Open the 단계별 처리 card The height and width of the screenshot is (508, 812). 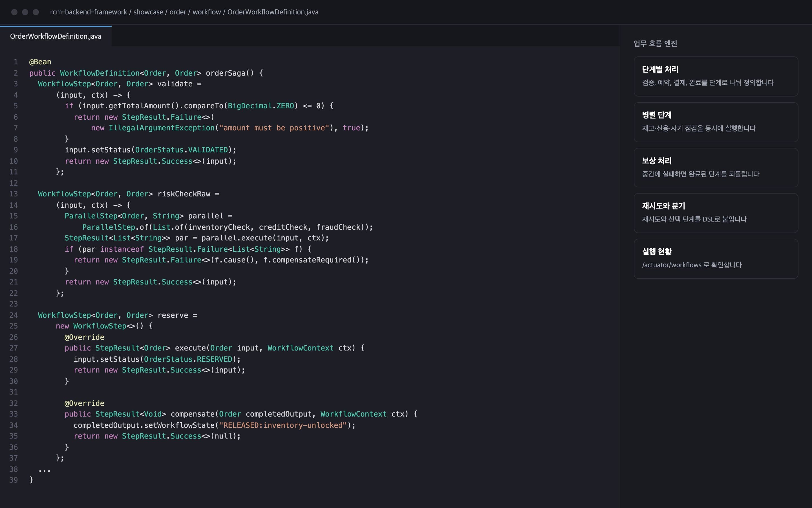pyautogui.click(x=716, y=76)
